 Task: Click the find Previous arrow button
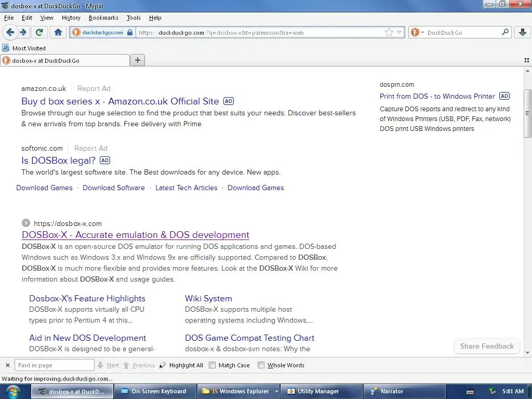[x=139, y=365]
